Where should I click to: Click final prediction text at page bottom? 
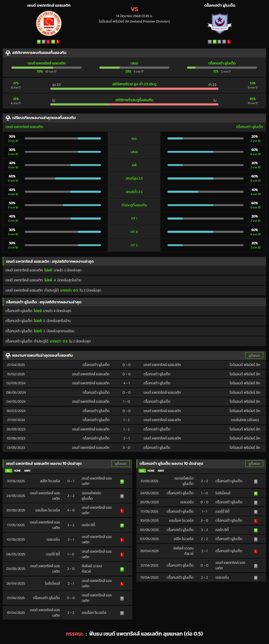click(x=134, y=633)
